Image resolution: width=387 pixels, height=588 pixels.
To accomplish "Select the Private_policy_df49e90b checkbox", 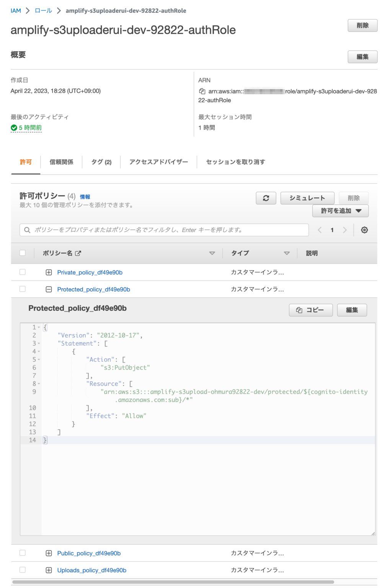I will 22,272.
